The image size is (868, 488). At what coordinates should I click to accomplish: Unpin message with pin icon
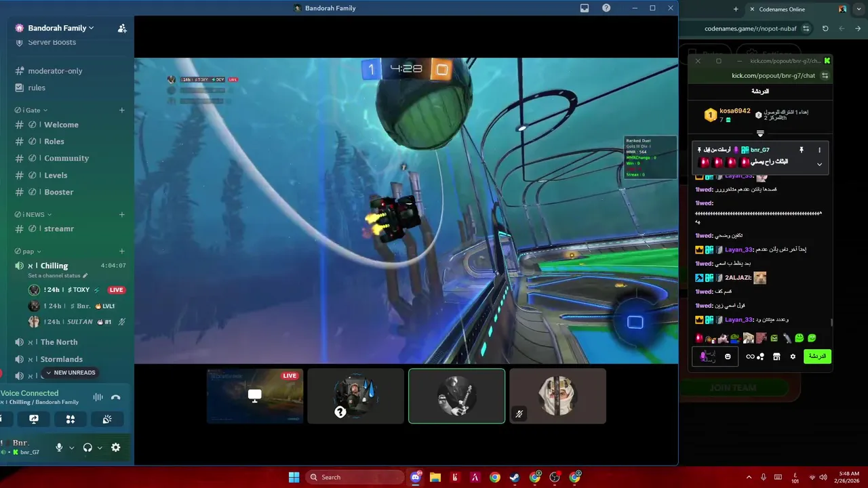point(802,150)
